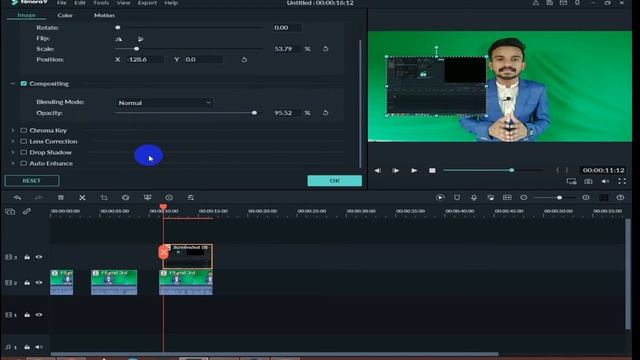Enable the Auto Enhance checkbox

click(24, 163)
